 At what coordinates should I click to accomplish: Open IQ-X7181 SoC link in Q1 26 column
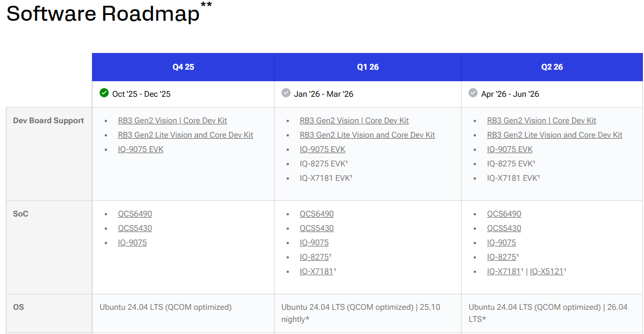(318, 271)
